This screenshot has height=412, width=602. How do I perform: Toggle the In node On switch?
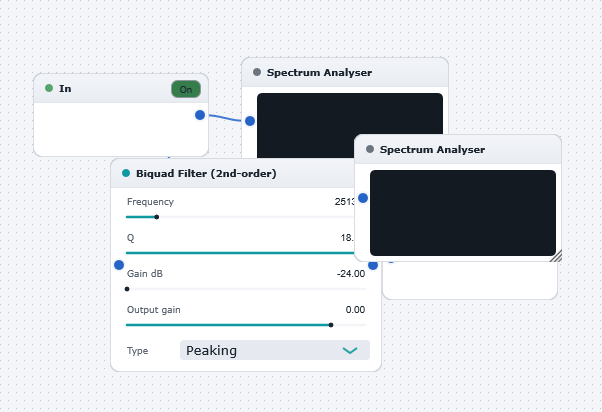click(186, 89)
